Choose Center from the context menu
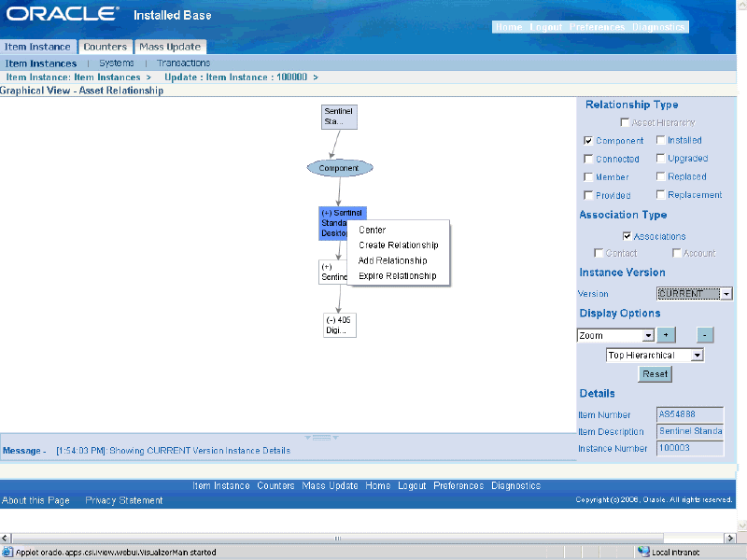This screenshot has width=747, height=560. pos(372,230)
